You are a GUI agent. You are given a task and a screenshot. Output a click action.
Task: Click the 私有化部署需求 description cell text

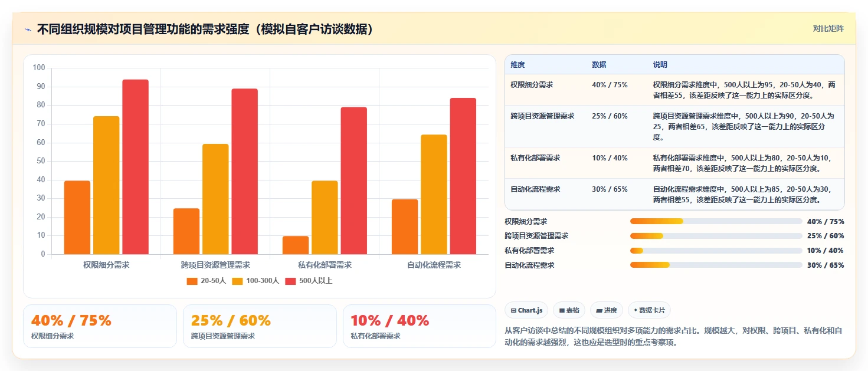tap(741, 163)
